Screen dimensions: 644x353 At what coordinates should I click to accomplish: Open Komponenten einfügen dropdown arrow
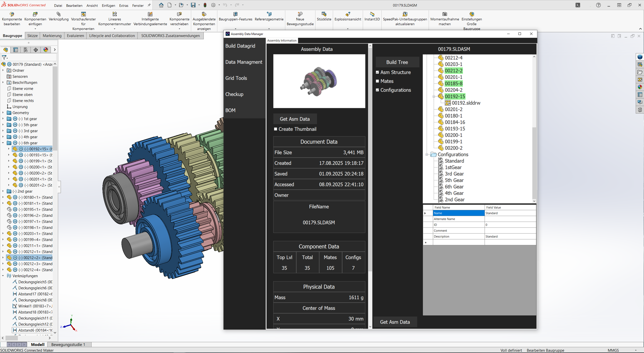point(35,29)
